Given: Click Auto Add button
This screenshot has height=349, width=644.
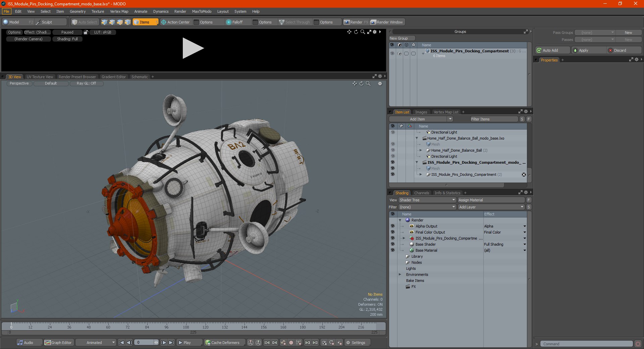Looking at the screenshot, I should tap(552, 50).
